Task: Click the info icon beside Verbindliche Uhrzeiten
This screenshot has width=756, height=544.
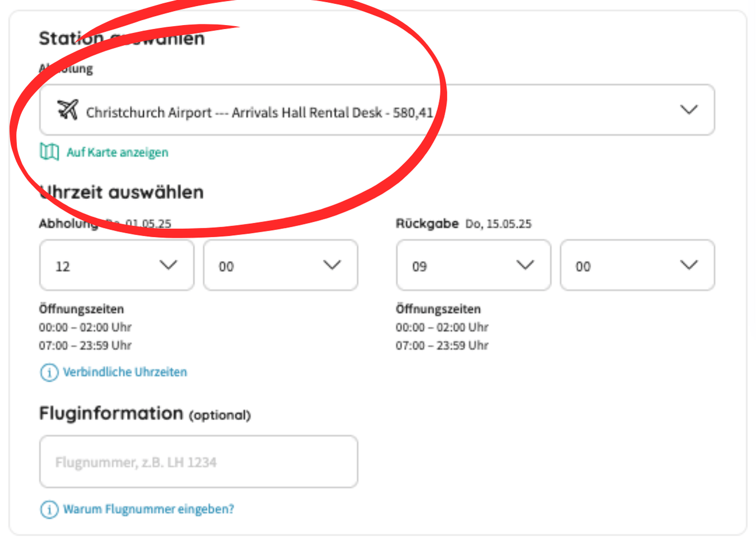Action: pos(49,372)
